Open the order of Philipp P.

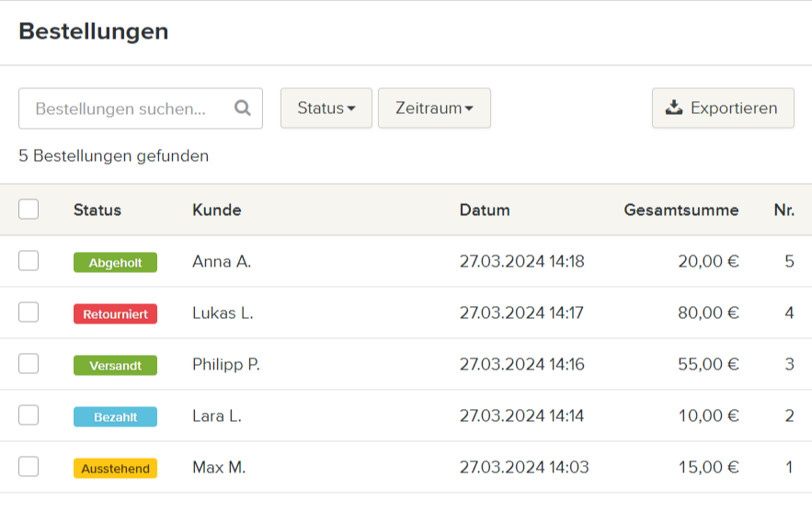click(226, 364)
